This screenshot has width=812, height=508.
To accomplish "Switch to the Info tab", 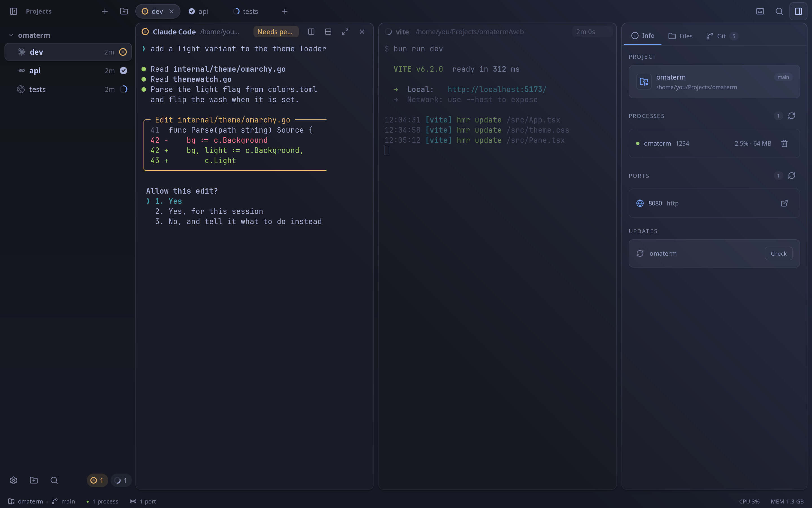I will coord(643,36).
